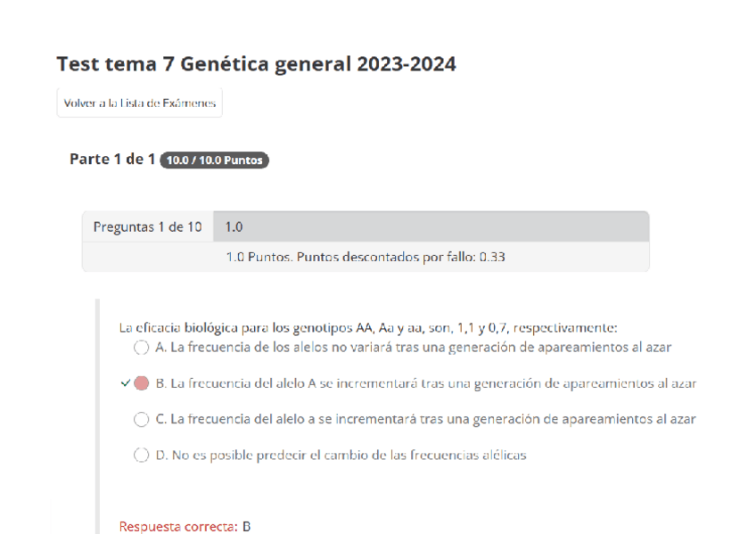756x534 pixels.
Task: Click the Parte 1 de 1 heading
Action: click(112, 160)
